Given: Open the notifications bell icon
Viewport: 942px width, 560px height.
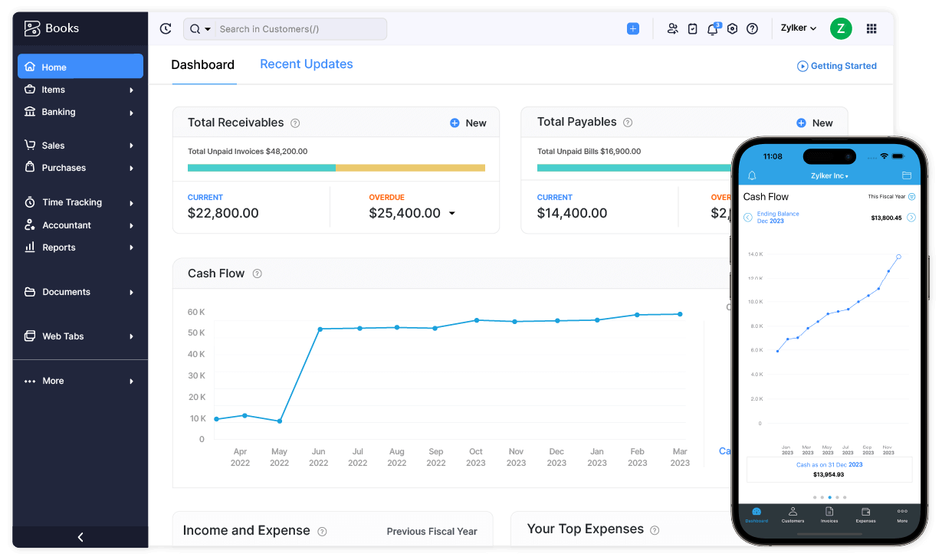Looking at the screenshot, I should pos(712,29).
